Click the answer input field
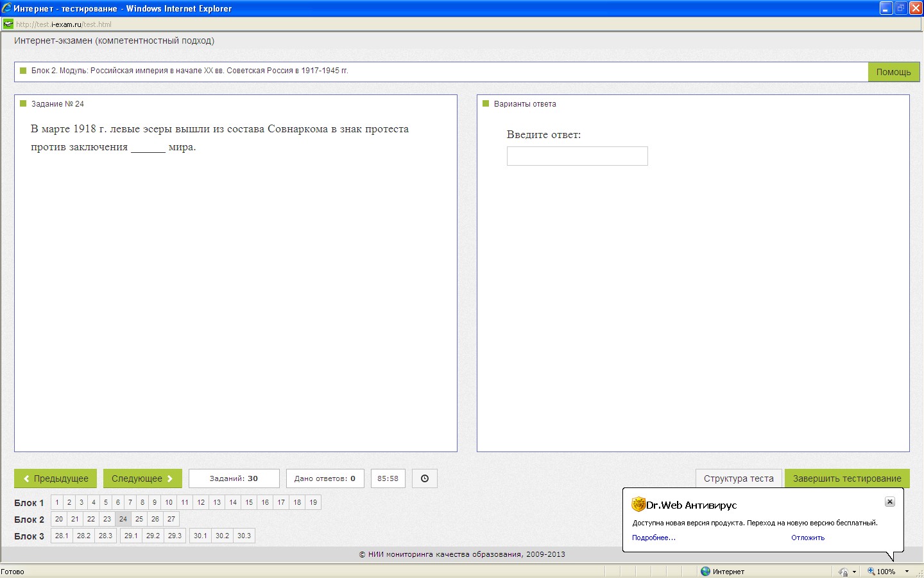 click(577, 156)
